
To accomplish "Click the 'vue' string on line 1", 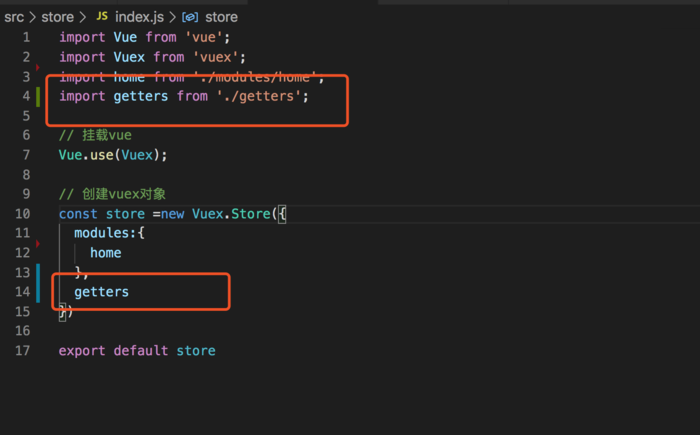I will point(204,37).
